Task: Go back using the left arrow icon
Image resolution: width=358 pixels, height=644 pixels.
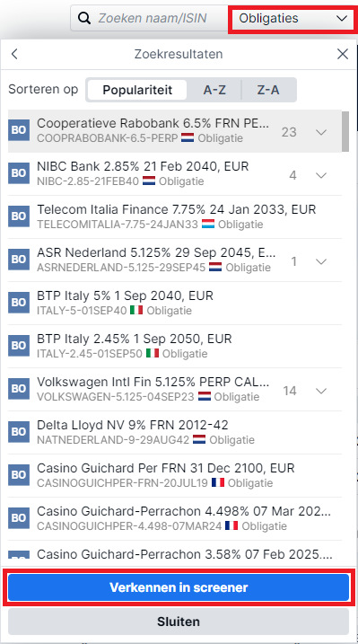Action: [14, 54]
